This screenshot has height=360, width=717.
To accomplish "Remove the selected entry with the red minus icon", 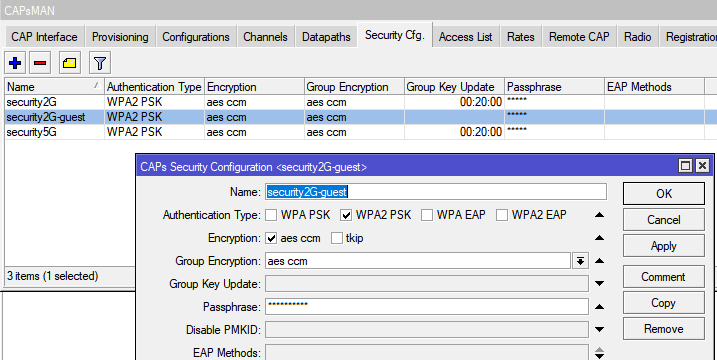I will 40,63.
